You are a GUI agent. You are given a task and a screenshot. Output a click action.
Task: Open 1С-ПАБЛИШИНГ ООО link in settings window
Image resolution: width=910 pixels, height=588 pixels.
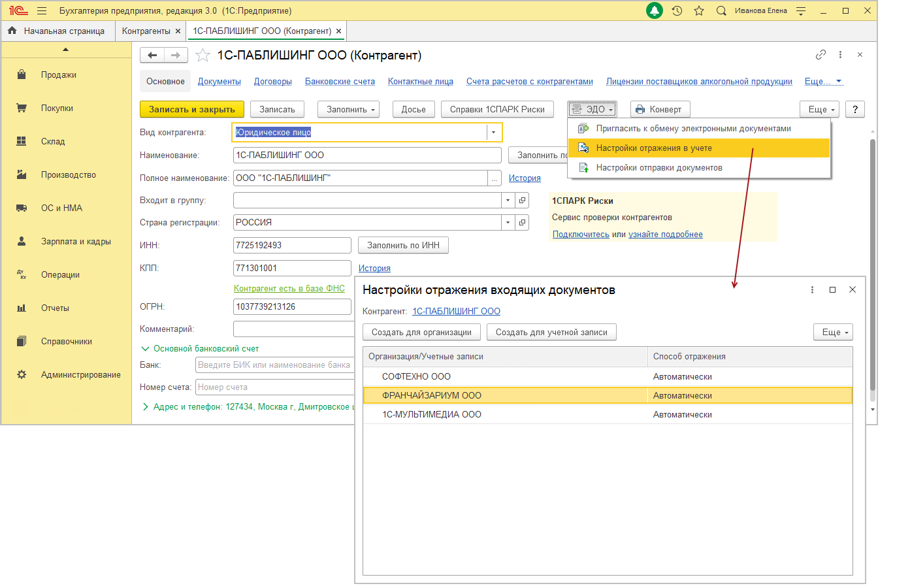click(456, 312)
